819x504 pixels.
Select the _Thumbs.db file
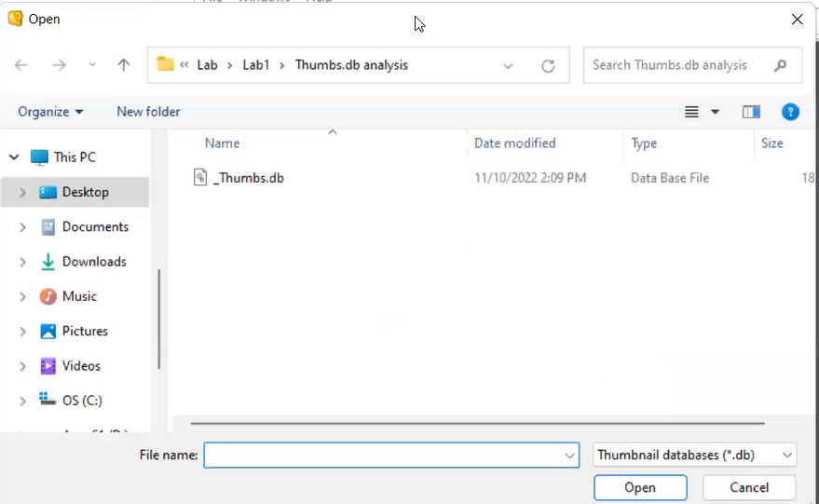coord(248,178)
